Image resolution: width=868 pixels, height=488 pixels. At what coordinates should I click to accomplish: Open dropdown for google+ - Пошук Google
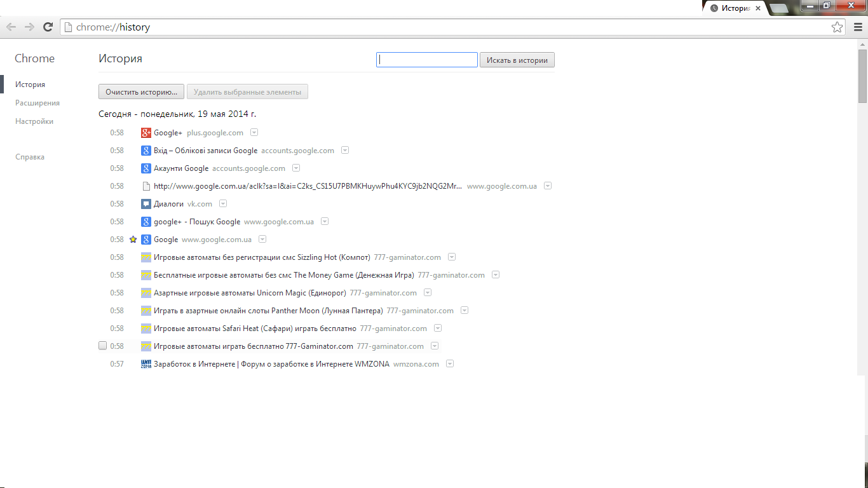pyautogui.click(x=325, y=222)
